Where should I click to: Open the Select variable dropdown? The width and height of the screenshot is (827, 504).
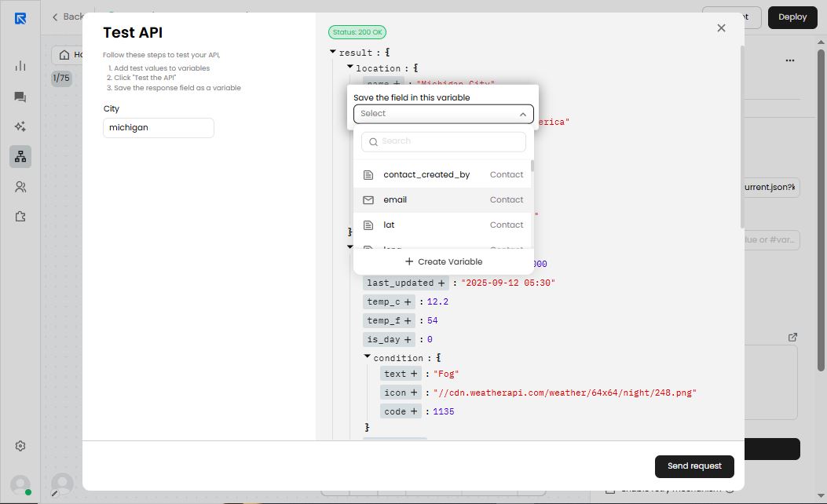(443, 114)
